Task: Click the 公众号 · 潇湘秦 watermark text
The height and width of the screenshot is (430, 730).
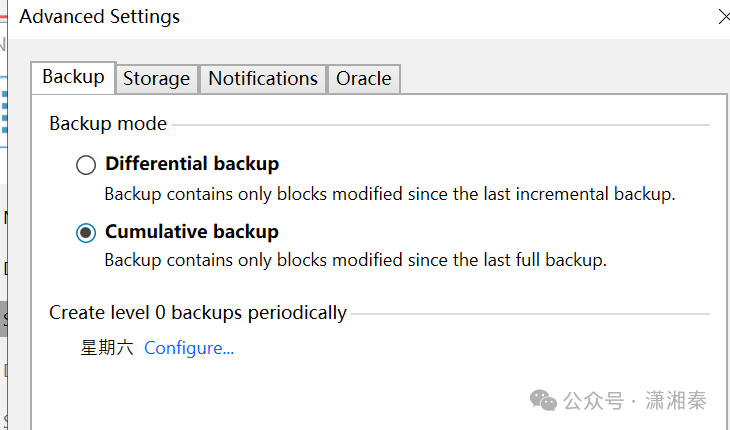Action: pos(635,401)
